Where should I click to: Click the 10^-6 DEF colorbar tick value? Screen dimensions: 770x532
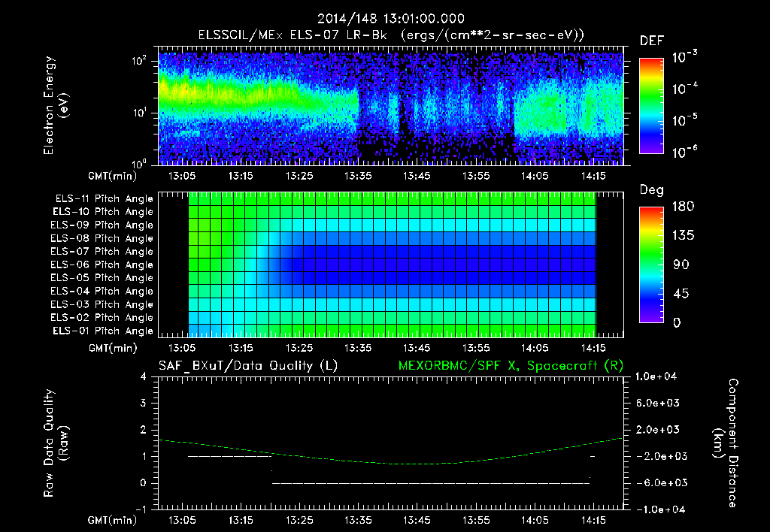684,153
